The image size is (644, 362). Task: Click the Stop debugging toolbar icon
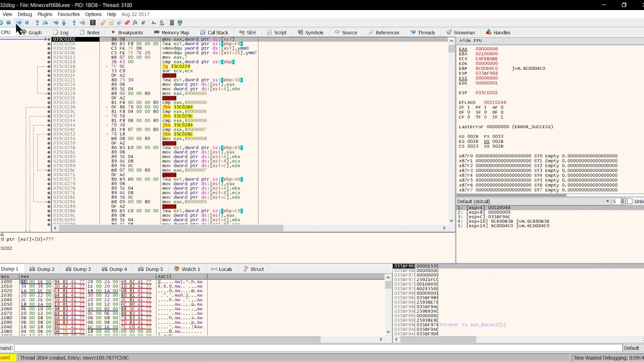coord(9,23)
